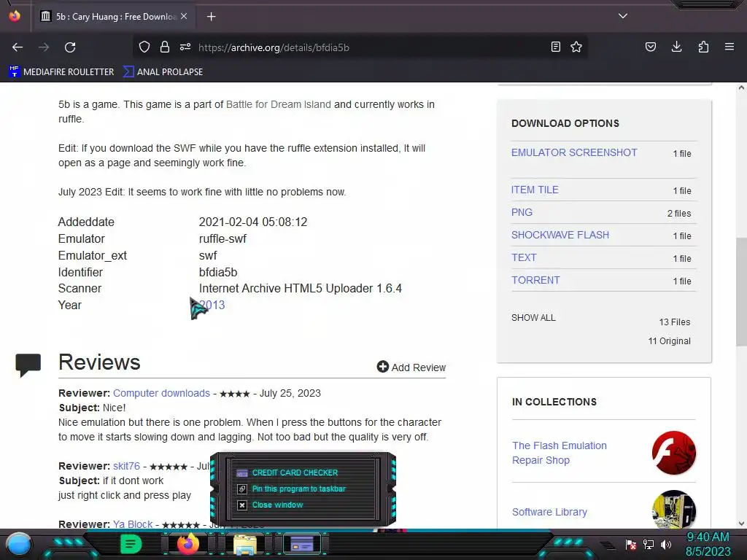Open the 2013 year link
This screenshot has height=560, width=747.
[212, 306]
